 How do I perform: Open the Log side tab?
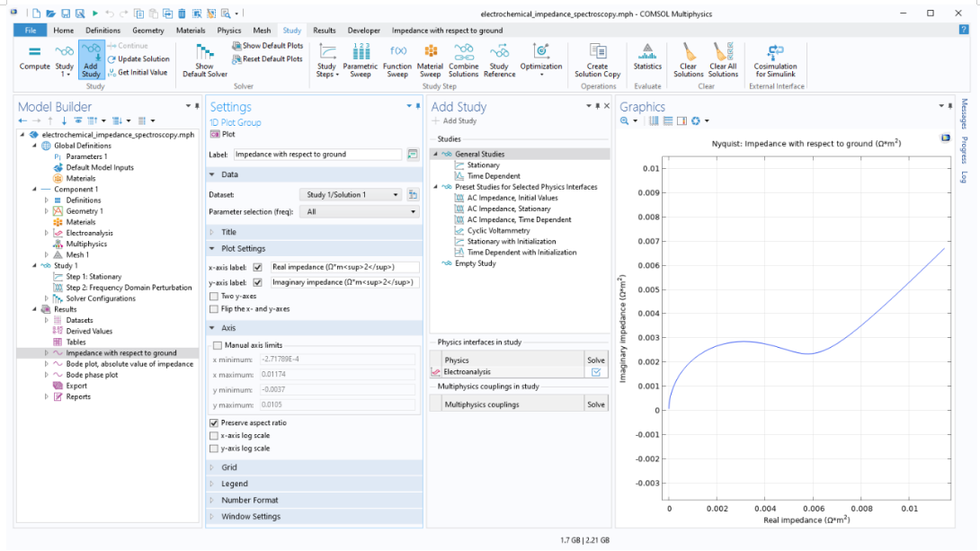[x=965, y=177]
